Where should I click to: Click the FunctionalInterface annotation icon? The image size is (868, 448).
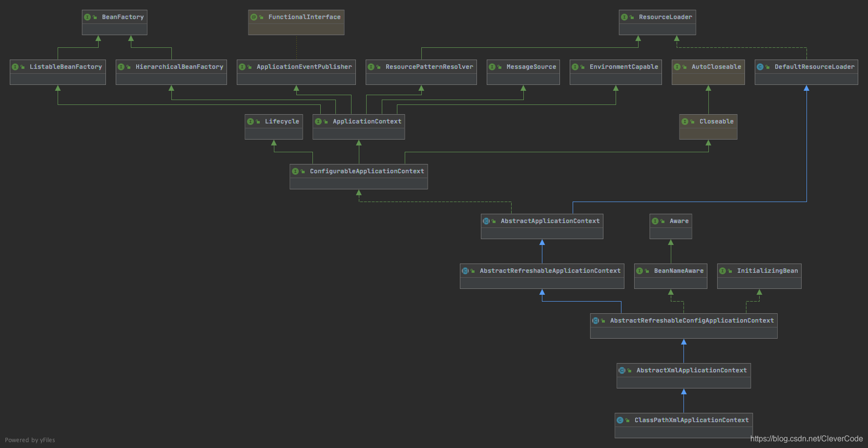click(254, 17)
